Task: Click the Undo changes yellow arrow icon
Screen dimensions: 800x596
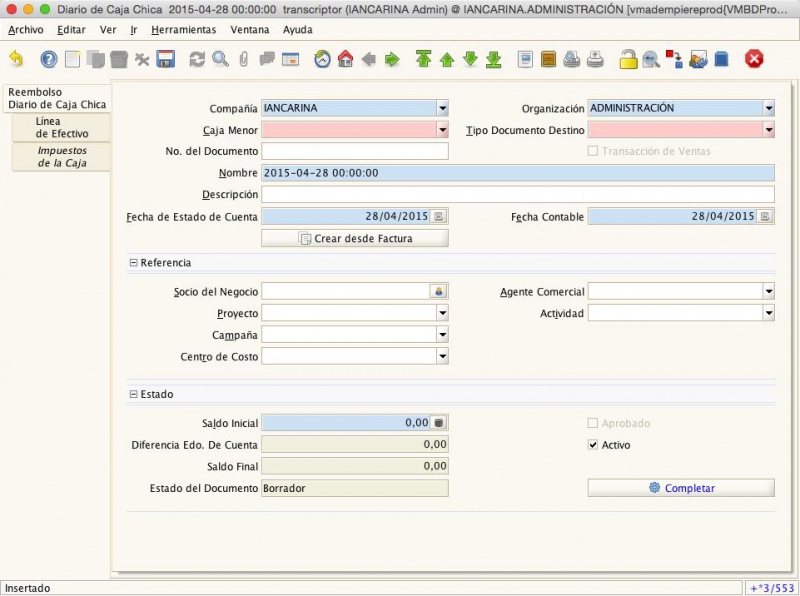Action: pyautogui.click(x=16, y=59)
